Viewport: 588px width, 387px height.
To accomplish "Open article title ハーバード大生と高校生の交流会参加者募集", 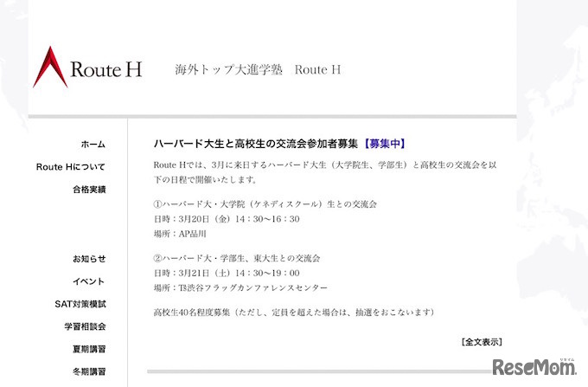I will (256, 144).
